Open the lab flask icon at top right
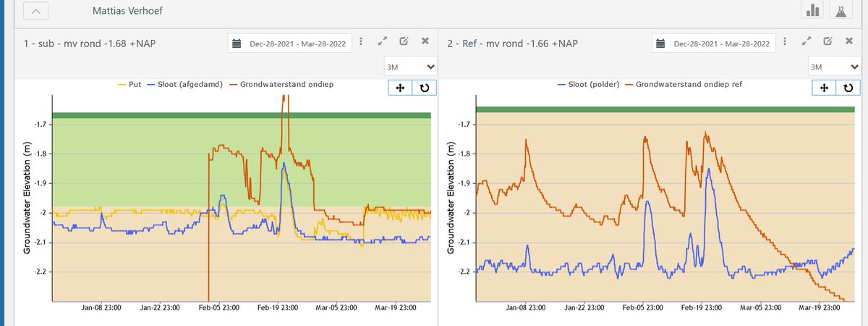 click(840, 11)
